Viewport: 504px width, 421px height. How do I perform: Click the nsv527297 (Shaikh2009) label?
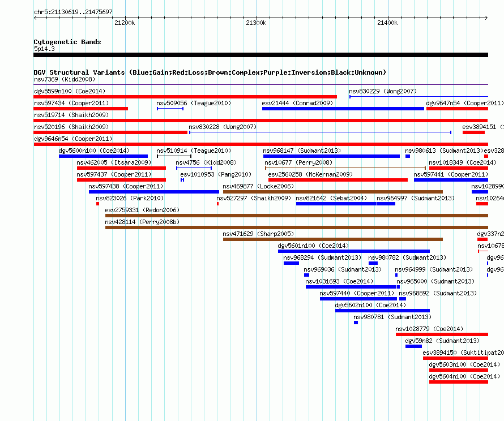click(254, 198)
